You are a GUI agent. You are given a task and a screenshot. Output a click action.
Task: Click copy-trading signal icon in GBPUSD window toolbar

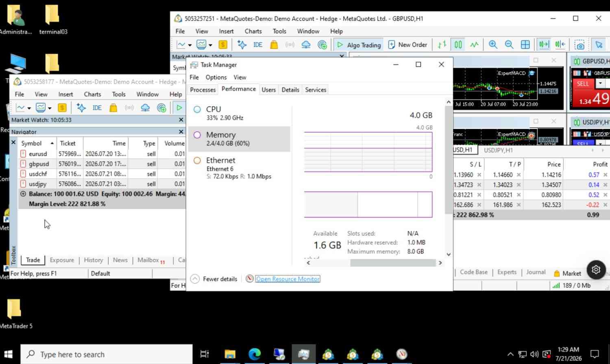coord(322,45)
